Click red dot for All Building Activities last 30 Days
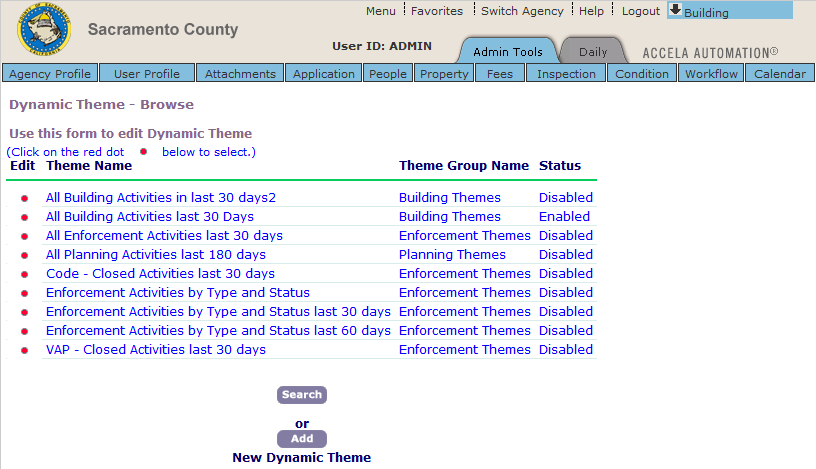This screenshot has width=816, height=469. (x=24, y=217)
